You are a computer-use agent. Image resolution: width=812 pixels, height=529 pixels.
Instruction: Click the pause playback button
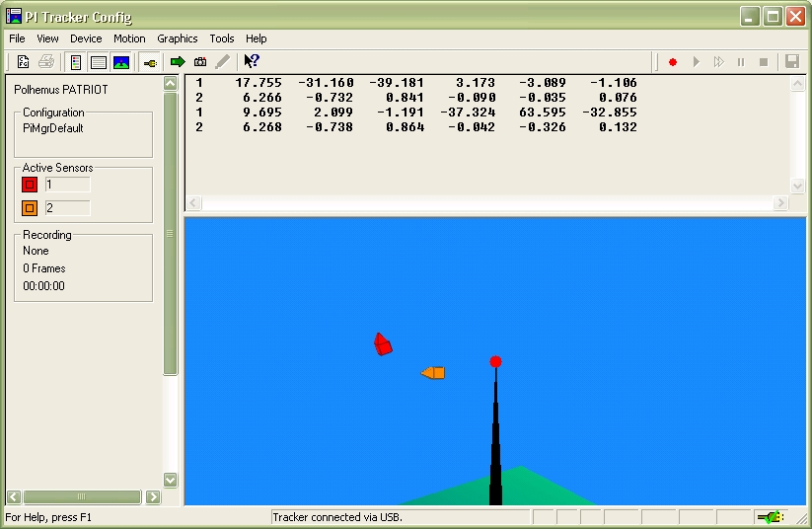741,62
